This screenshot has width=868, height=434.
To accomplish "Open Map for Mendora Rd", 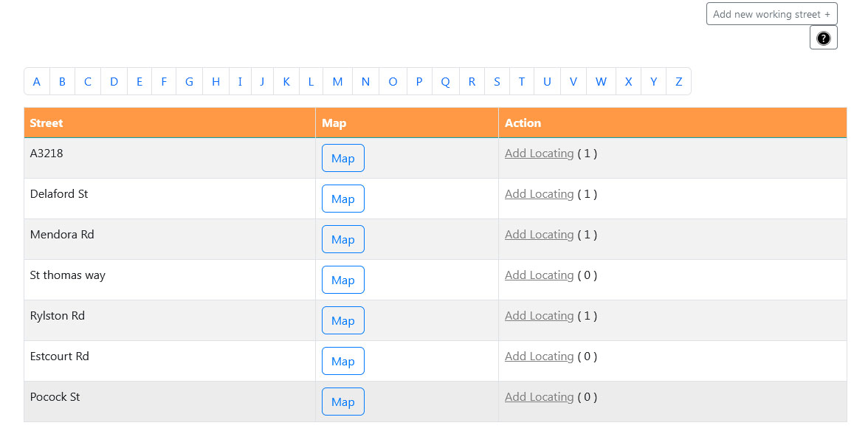I will tap(343, 239).
